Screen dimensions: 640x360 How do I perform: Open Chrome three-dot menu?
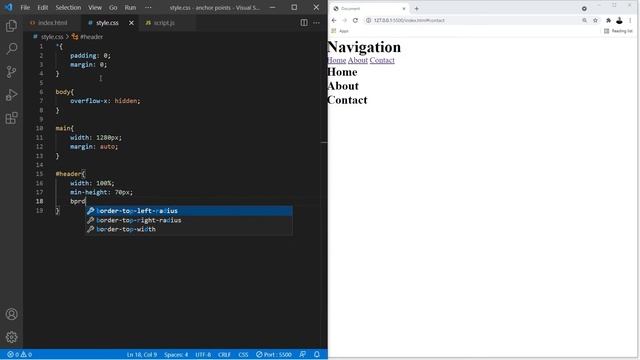(x=630, y=20)
